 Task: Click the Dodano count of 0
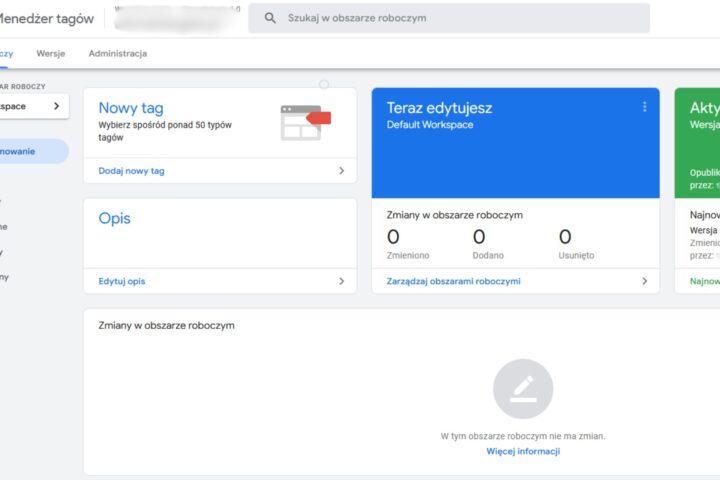tap(479, 237)
